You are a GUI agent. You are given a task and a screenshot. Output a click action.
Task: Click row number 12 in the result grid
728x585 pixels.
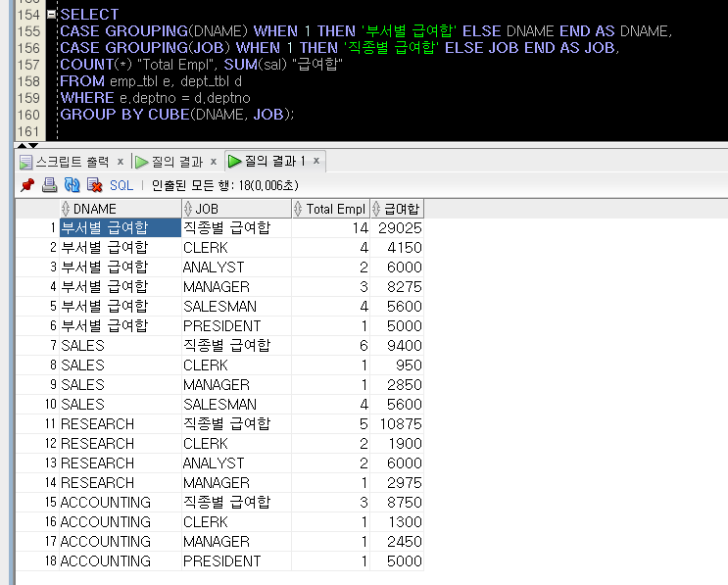[51, 443]
